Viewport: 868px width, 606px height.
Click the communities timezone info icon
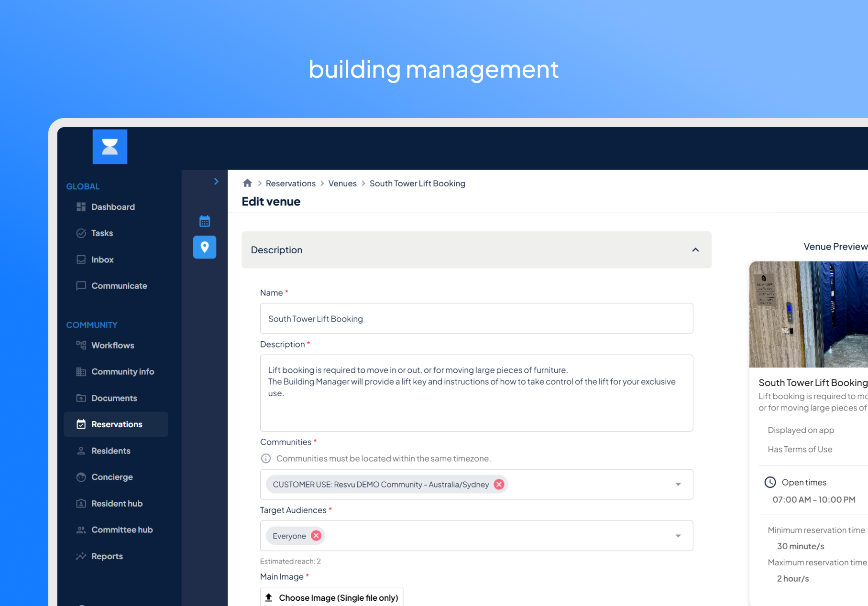tap(266, 458)
